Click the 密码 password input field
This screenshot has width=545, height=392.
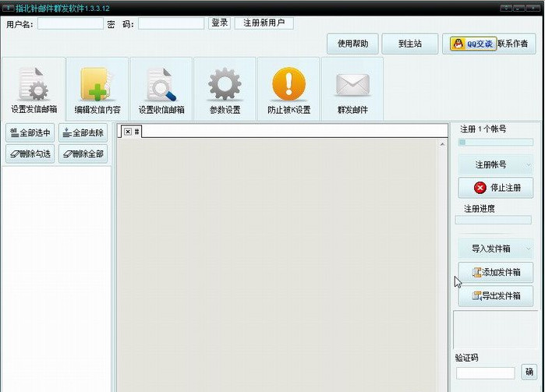(171, 23)
